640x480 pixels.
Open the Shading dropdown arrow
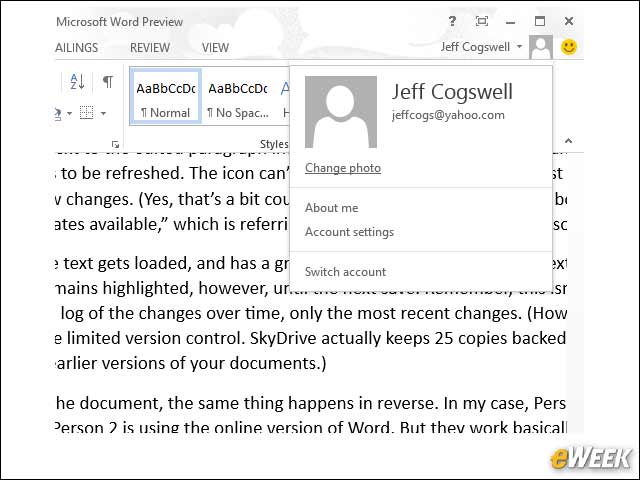coord(69,113)
